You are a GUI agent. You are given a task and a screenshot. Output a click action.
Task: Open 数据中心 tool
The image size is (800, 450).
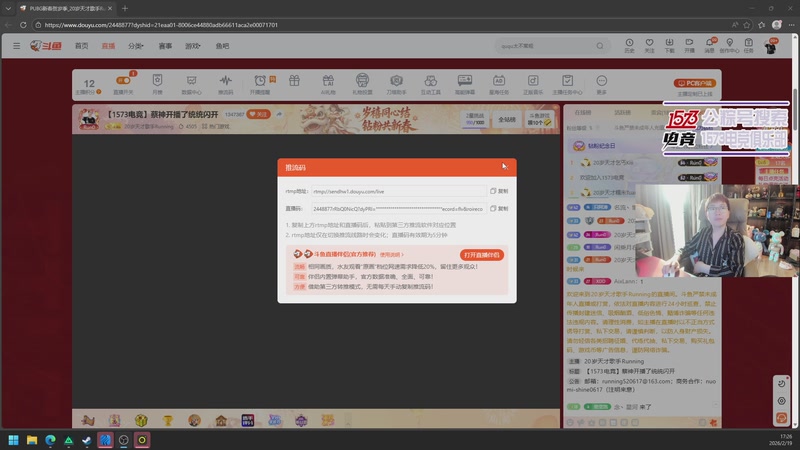coord(191,84)
